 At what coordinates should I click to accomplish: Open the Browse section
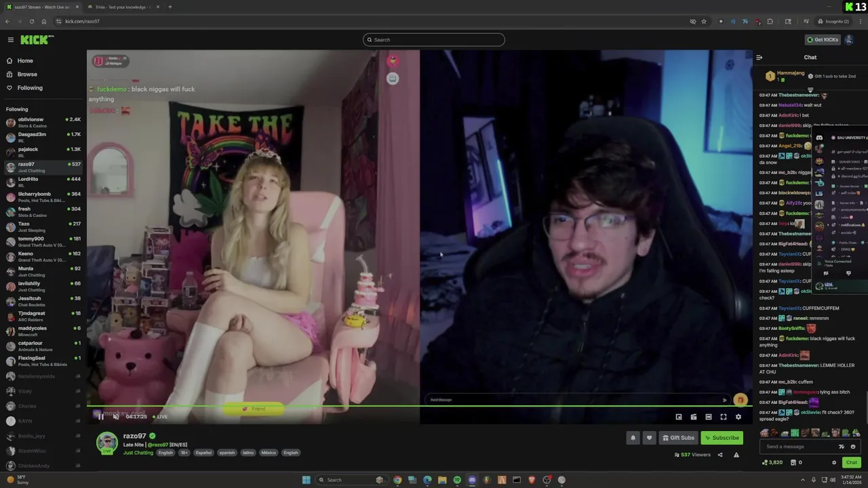(27, 75)
